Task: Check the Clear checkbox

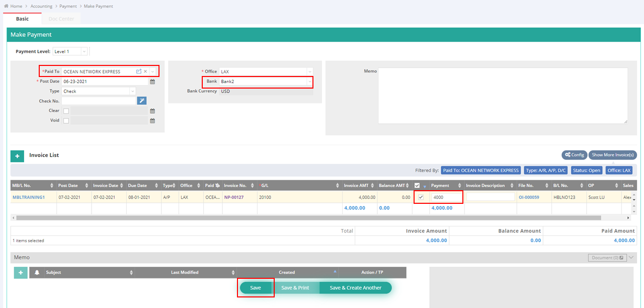Action: (66, 111)
